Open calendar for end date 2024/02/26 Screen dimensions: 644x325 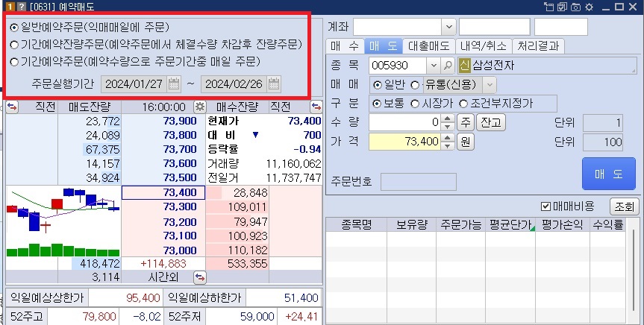click(x=274, y=84)
